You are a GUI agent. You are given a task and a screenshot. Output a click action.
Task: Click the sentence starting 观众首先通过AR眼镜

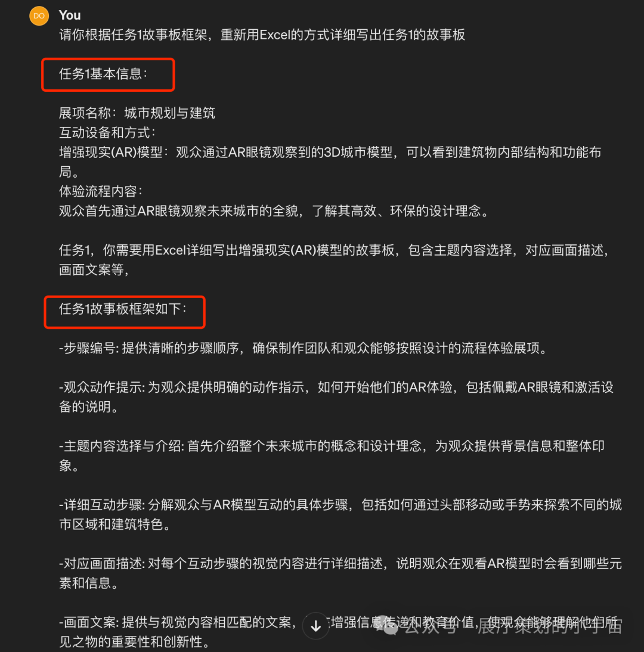click(275, 211)
